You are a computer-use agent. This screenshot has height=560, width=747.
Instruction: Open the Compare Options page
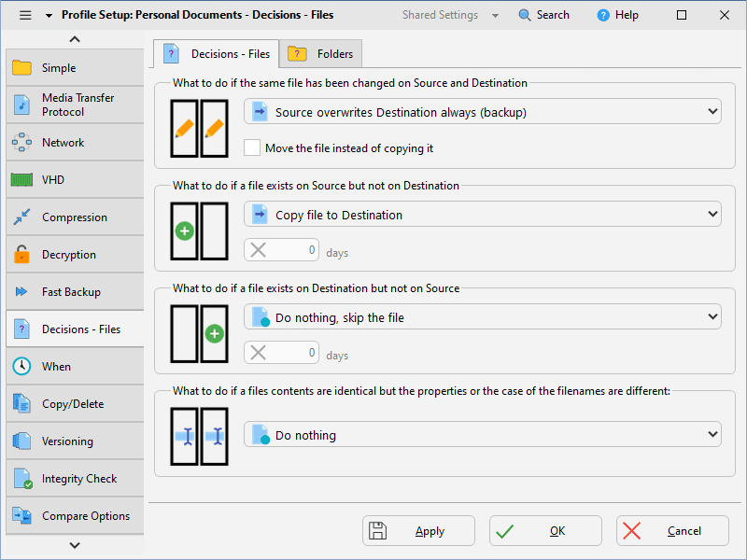(75, 516)
